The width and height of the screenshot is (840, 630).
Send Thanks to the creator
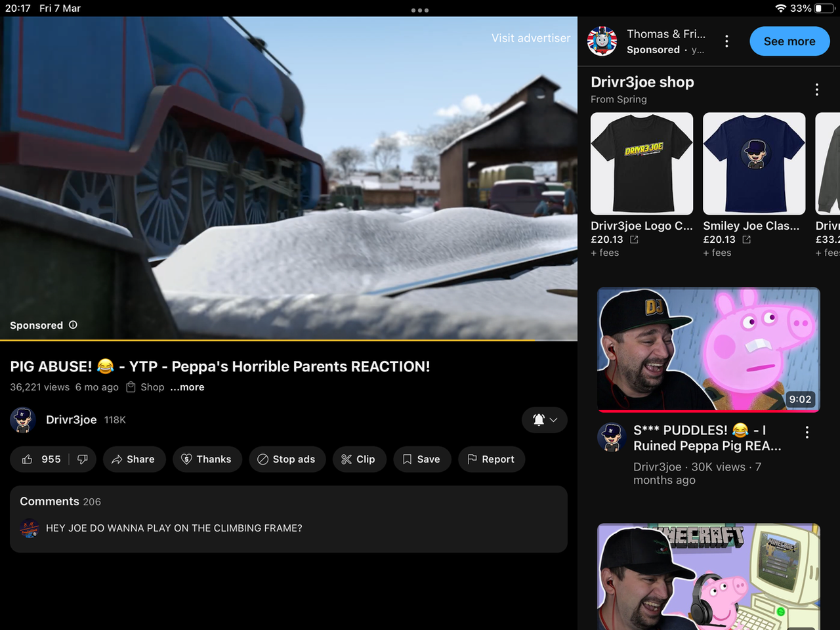coord(207,459)
